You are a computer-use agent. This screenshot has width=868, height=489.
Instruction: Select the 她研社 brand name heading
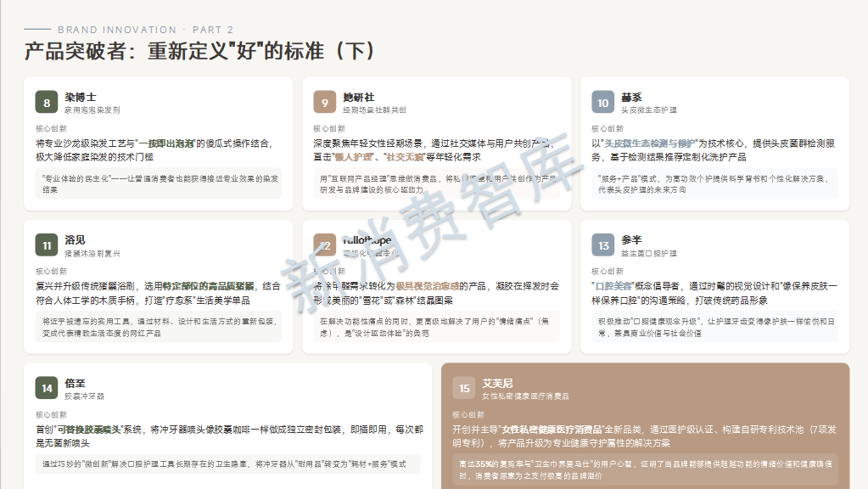point(358,97)
